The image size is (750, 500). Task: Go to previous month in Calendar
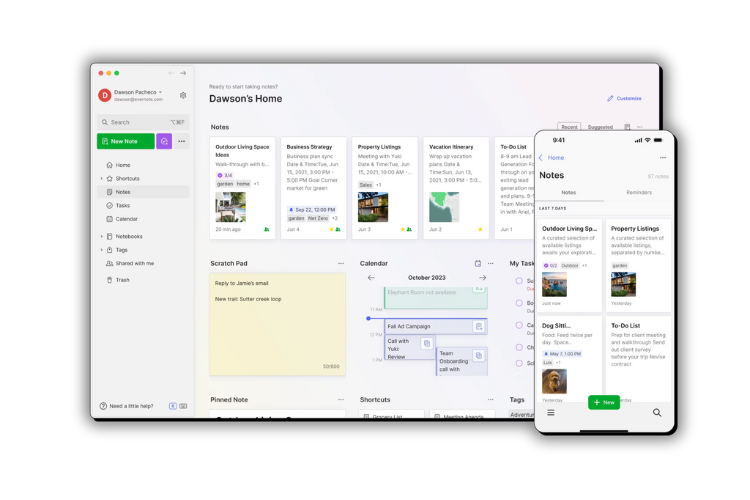(371, 278)
